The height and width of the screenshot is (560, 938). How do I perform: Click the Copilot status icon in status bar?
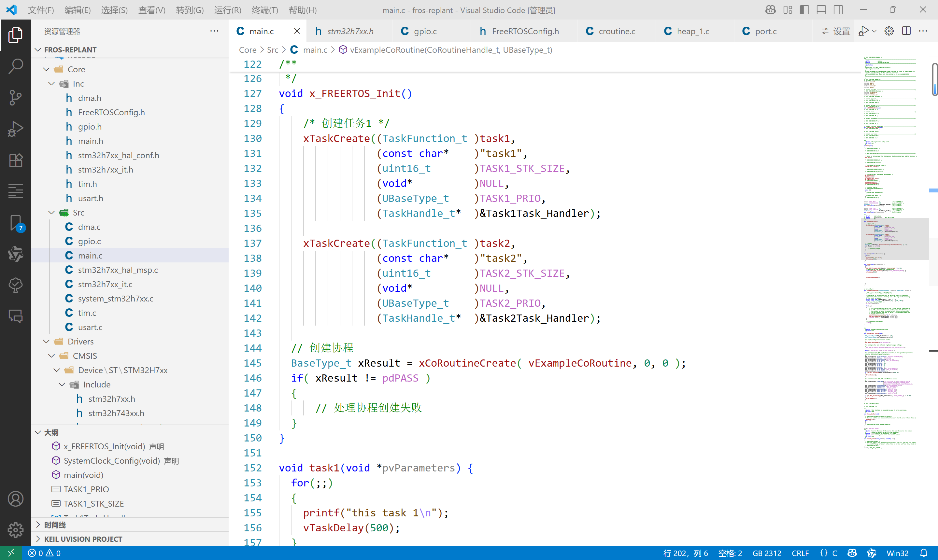(852, 553)
